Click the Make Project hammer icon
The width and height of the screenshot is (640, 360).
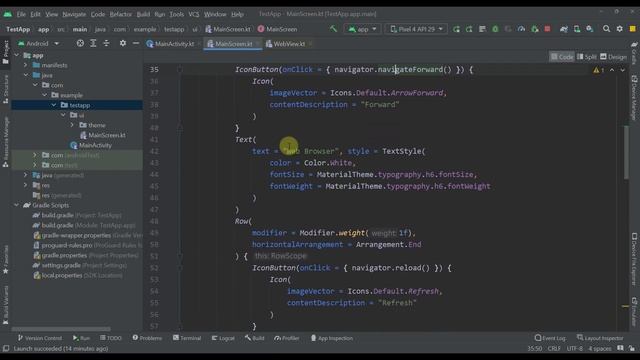point(333,29)
